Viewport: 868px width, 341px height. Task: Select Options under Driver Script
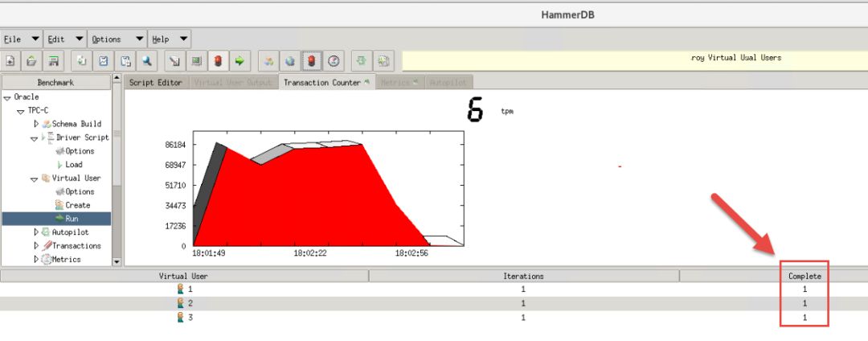pos(80,151)
